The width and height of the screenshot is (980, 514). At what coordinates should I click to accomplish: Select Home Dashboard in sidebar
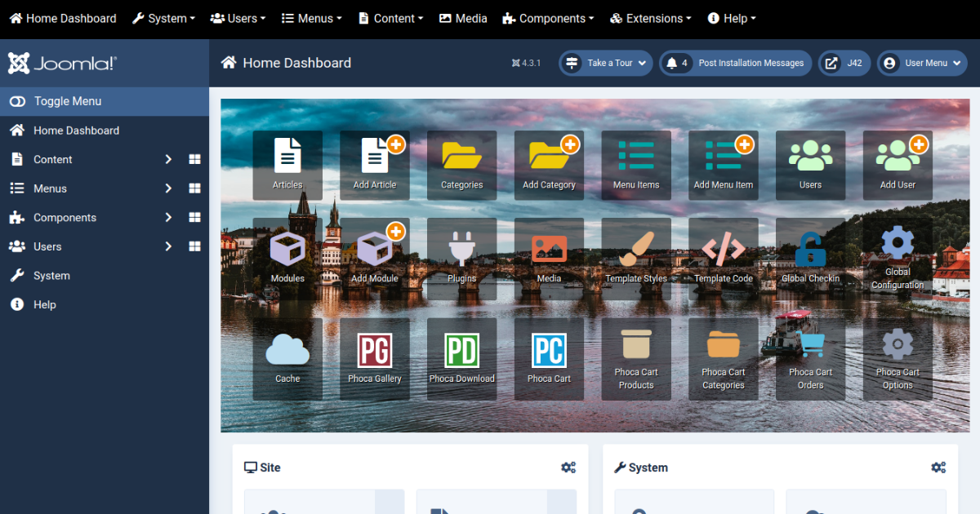coord(105,131)
